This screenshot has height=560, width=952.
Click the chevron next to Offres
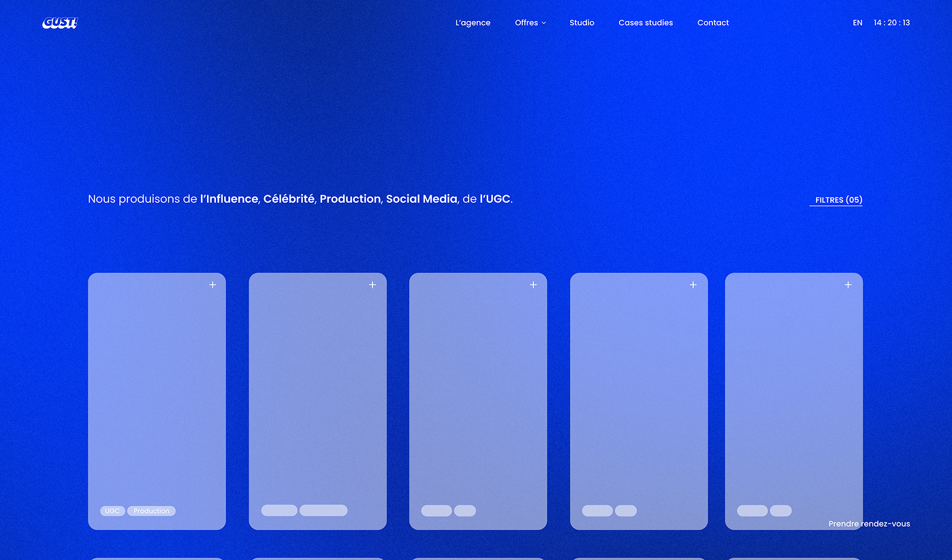coord(544,22)
